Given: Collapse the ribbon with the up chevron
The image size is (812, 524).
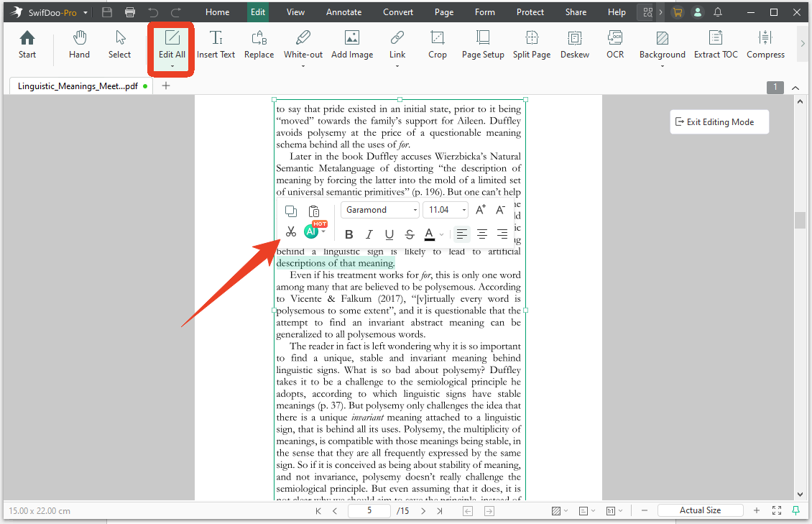Looking at the screenshot, I should click(795, 88).
